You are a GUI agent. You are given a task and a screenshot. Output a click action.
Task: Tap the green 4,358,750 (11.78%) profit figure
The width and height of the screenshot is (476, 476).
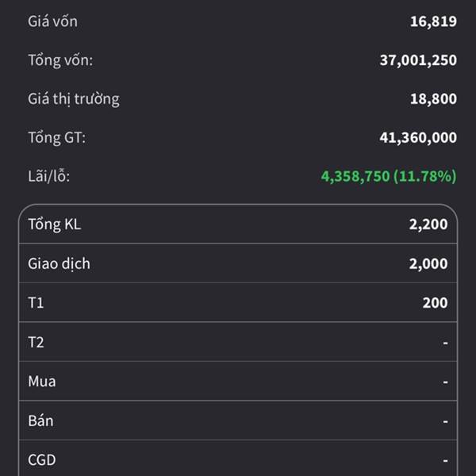point(389,176)
